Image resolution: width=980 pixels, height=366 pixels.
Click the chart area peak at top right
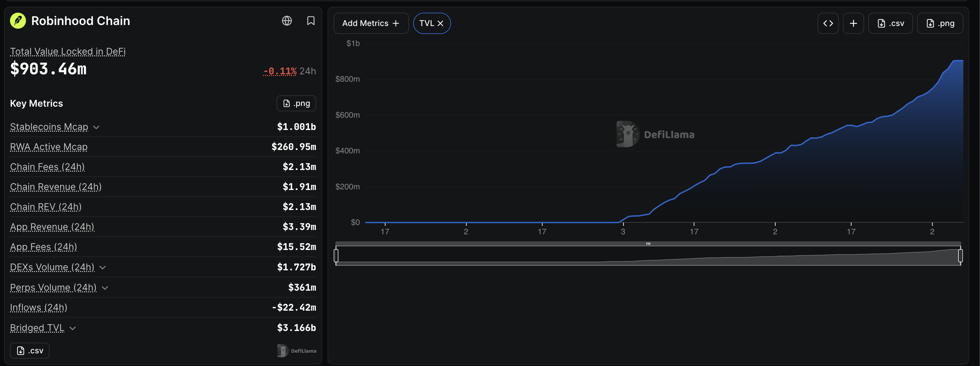coord(958,61)
